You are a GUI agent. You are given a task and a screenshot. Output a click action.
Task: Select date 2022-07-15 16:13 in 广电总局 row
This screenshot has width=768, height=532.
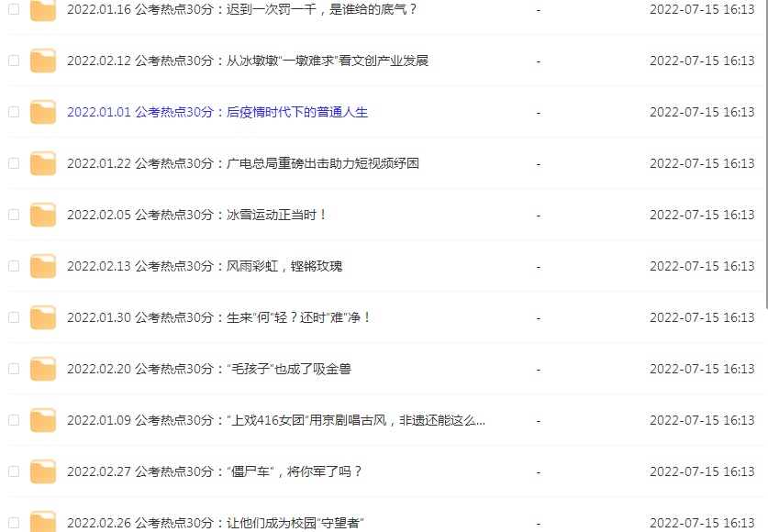point(702,163)
